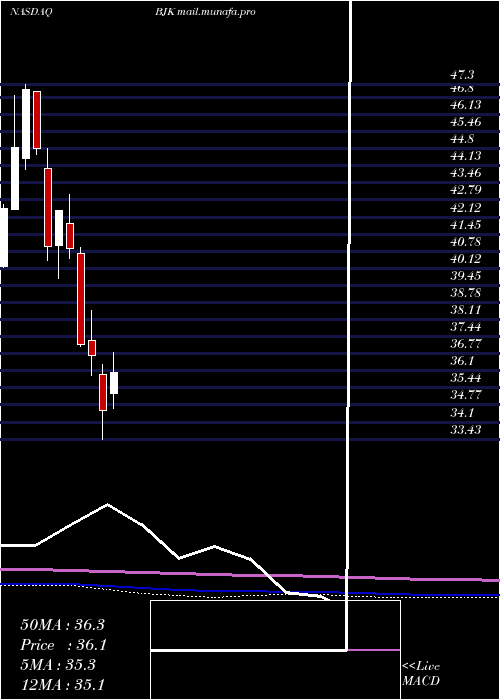The image size is (500, 700).
Task: Select the 33.43 price axis label
Action: [x=466, y=429]
